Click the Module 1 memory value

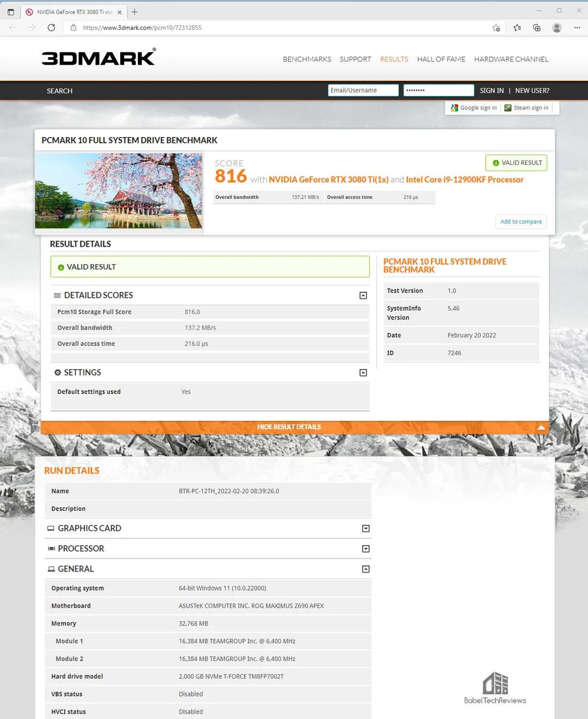click(x=237, y=641)
